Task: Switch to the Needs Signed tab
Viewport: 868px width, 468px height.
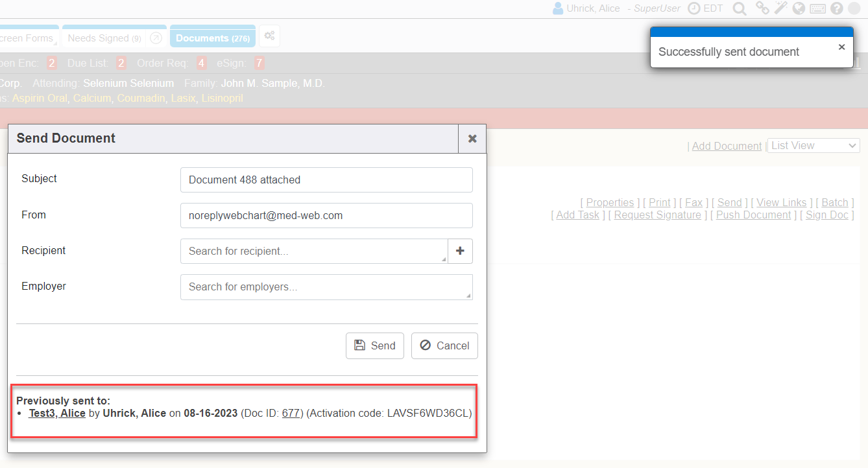Action: coord(104,38)
